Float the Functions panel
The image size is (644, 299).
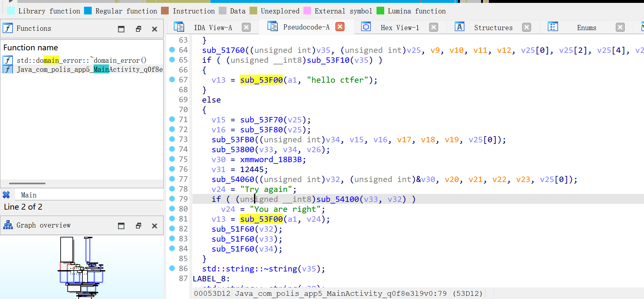pos(138,29)
